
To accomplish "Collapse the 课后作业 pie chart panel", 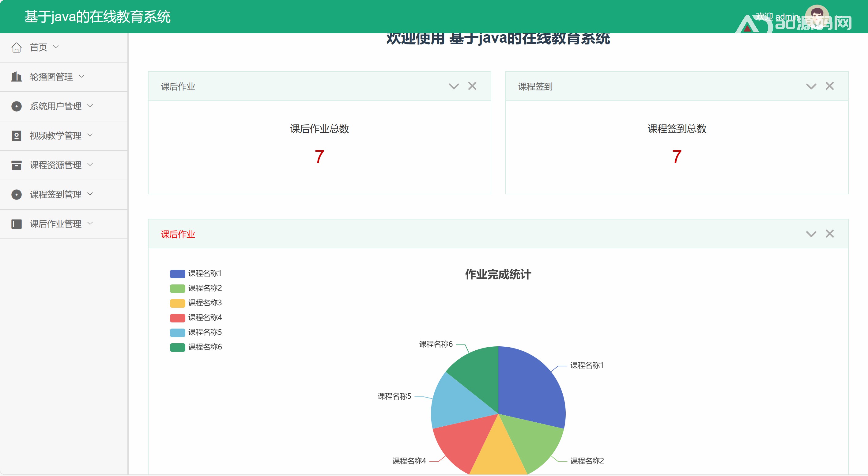I will click(x=811, y=234).
